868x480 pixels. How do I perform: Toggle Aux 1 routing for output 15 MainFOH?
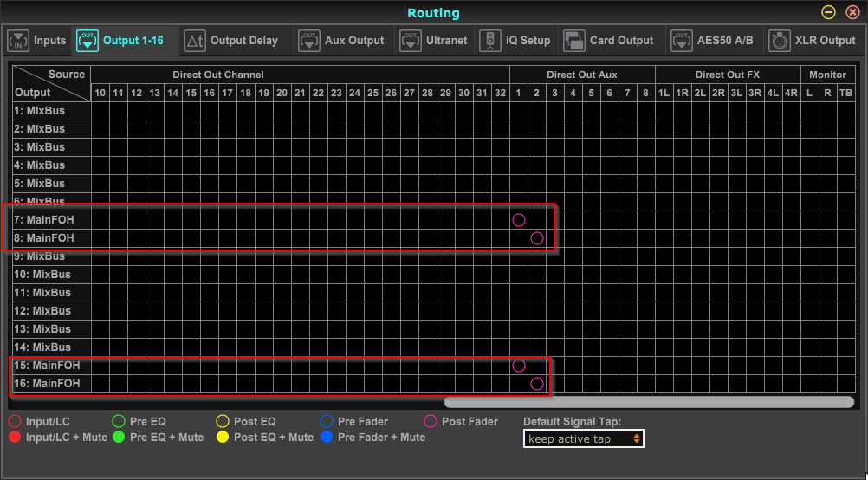[x=519, y=366]
